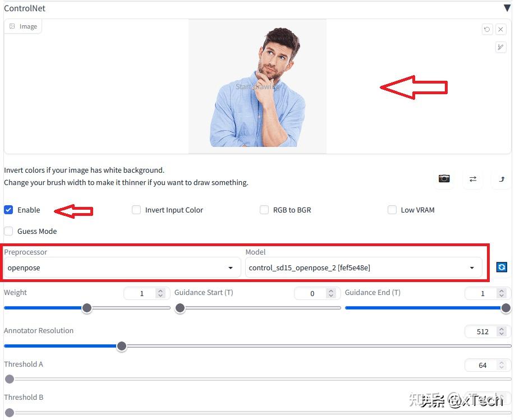The width and height of the screenshot is (515, 420).
Task: Open the webcam capture icon
Action: pyautogui.click(x=444, y=178)
